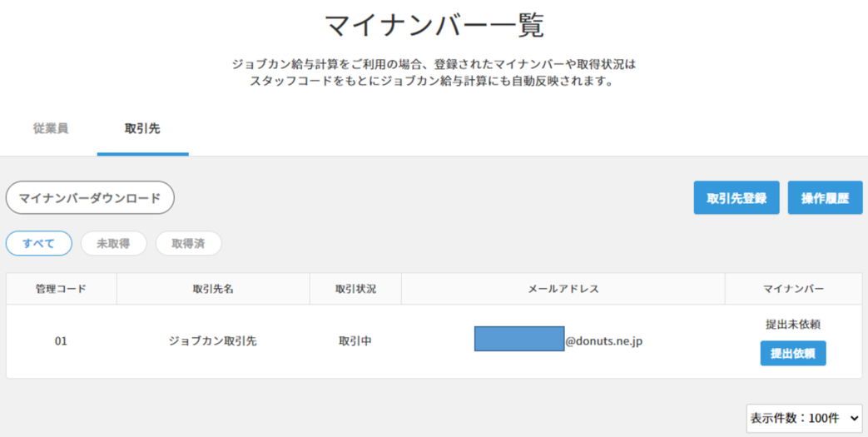
Task: Filter the list by 未取得
Action: pos(113,243)
